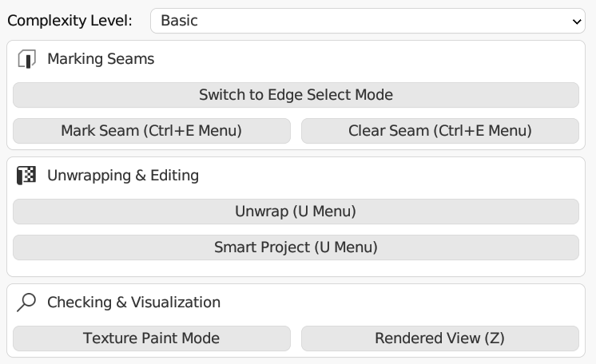Click the Marking Seams heading text
The height and width of the screenshot is (364, 596).
(101, 59)
